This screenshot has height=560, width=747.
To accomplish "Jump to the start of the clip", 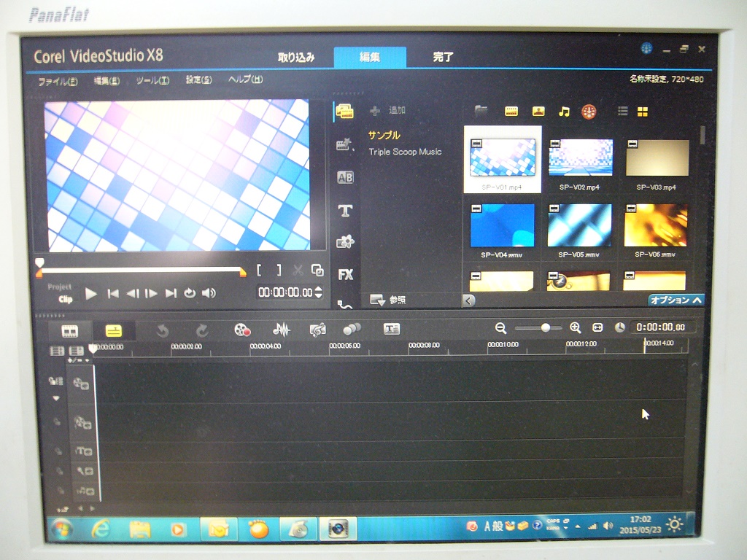I will 113,294.
